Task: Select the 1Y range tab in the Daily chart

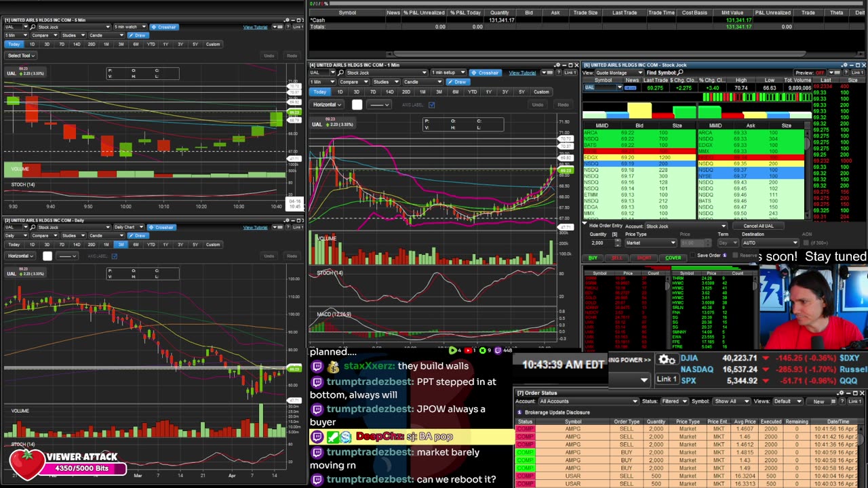Action: point(165,245)
